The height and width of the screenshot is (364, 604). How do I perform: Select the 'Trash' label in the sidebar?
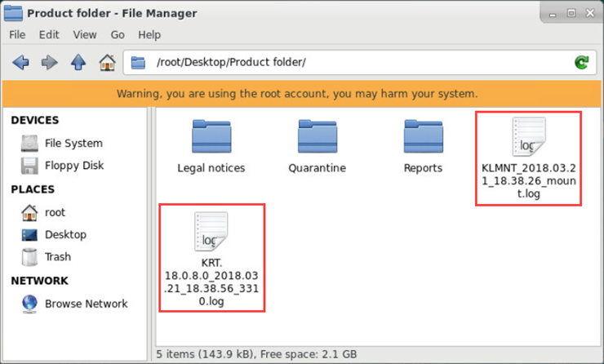(58, 257)
